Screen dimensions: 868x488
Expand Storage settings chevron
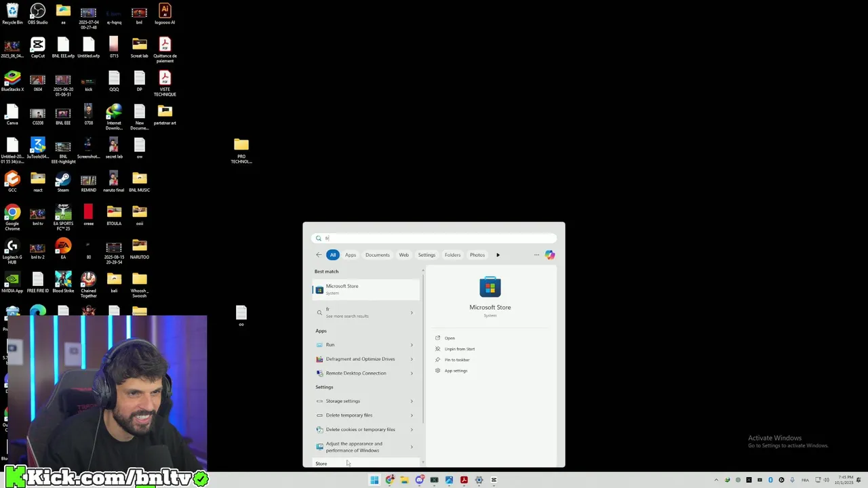[x=412, y=401]
